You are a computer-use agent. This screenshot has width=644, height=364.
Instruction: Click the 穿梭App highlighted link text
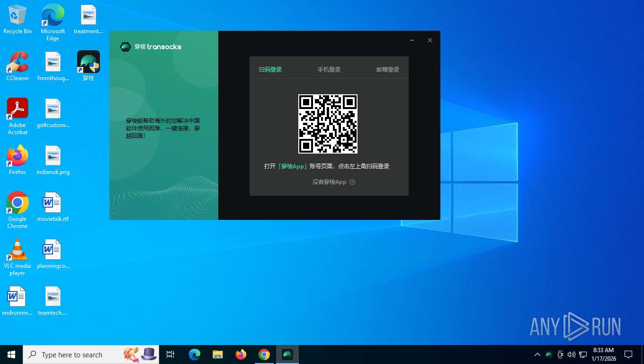tap(294, 166)
